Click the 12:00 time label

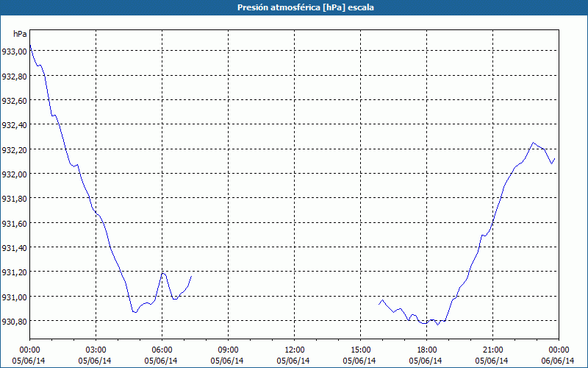click(295, 350)
